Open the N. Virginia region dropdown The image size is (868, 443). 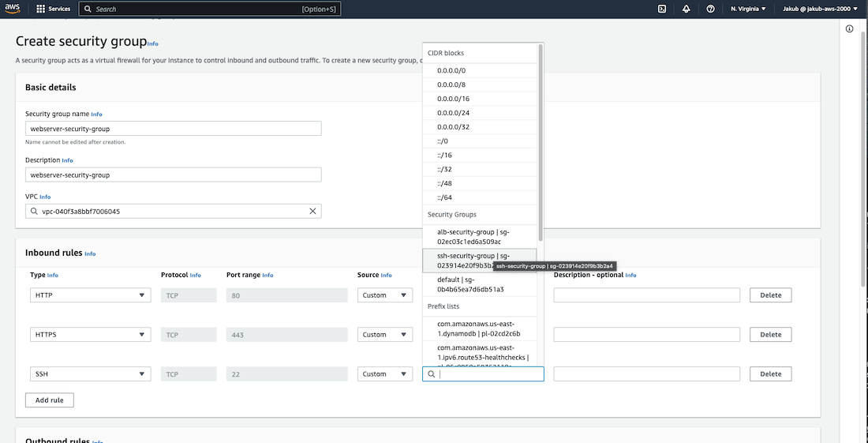(748, 9)
